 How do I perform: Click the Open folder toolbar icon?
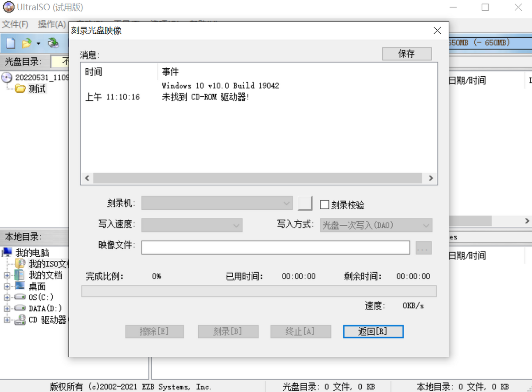tap(27, 43)
